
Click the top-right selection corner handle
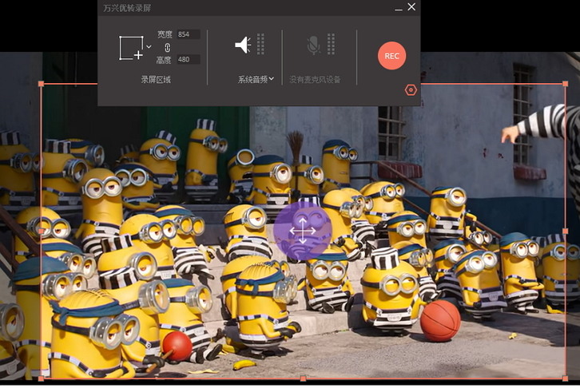click(x=565, y=84)
